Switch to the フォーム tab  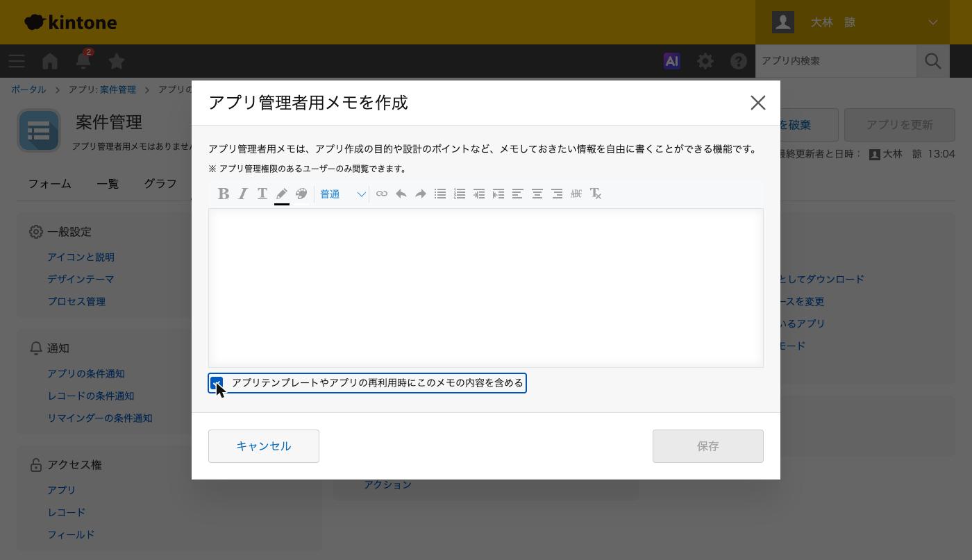click(x=50, y=184)
